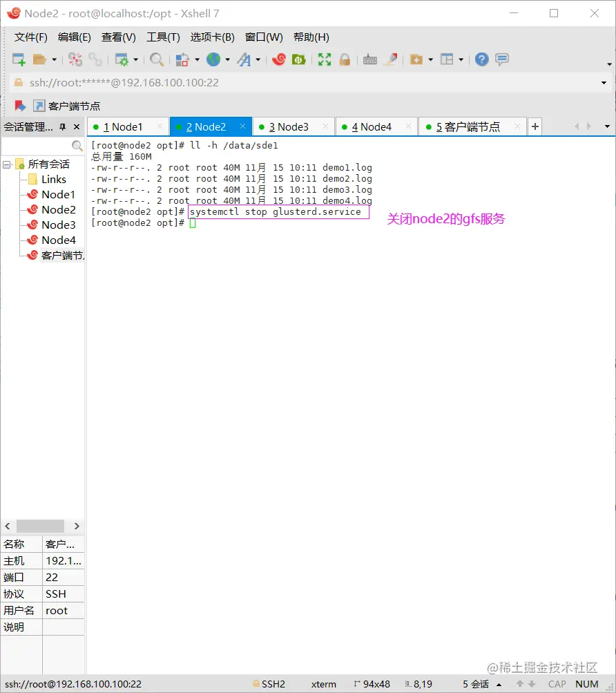Open the 选项卡(B) menu
Viewport: 616px width, 693px height.
[x=212, y=37]
